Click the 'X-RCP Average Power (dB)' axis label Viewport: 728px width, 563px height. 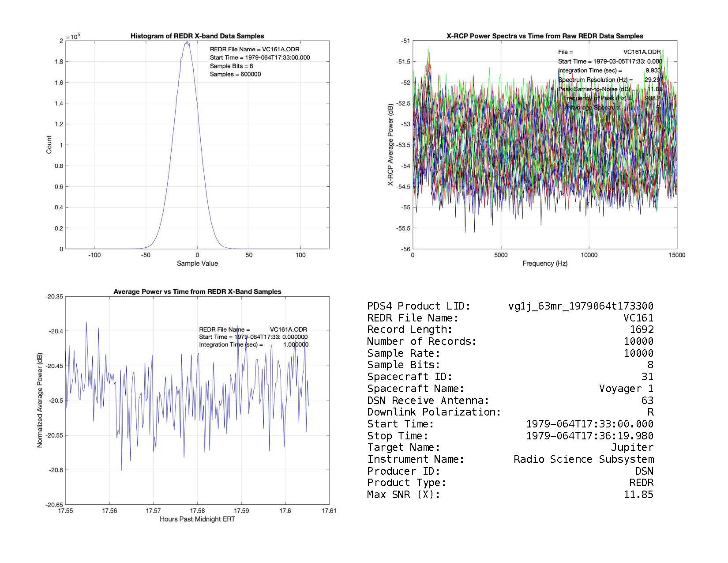(390, 145)
